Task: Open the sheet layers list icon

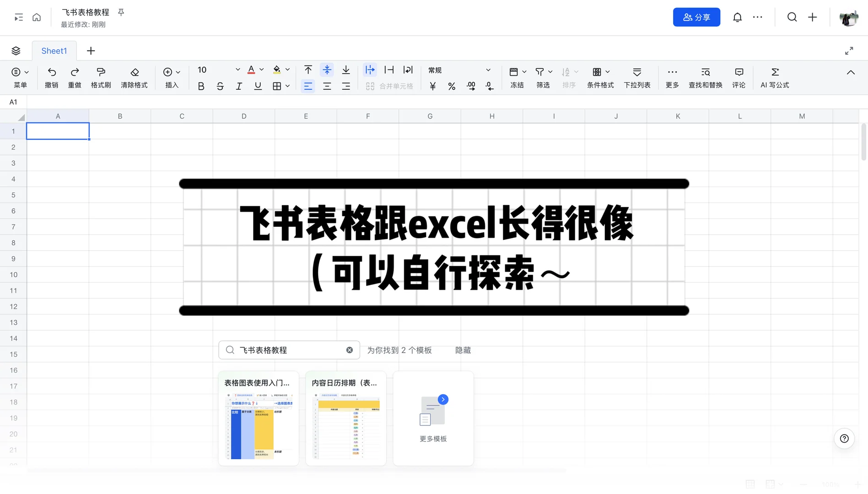Action: pyautogui.click(x=16, y=51)
